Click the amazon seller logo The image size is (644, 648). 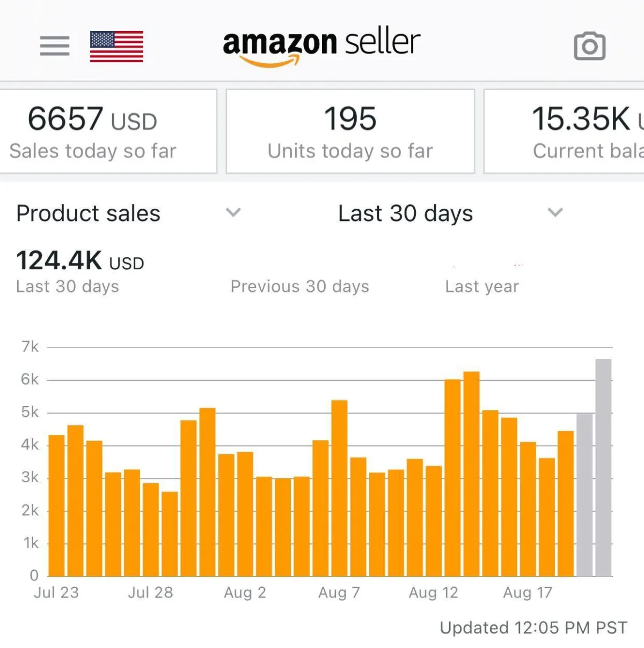tap(321, 47)
